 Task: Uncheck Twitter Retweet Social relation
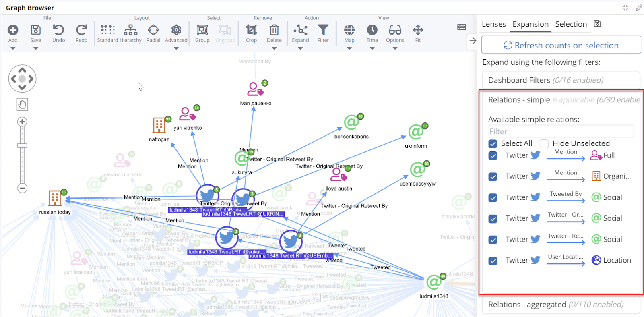click(493, 240)
